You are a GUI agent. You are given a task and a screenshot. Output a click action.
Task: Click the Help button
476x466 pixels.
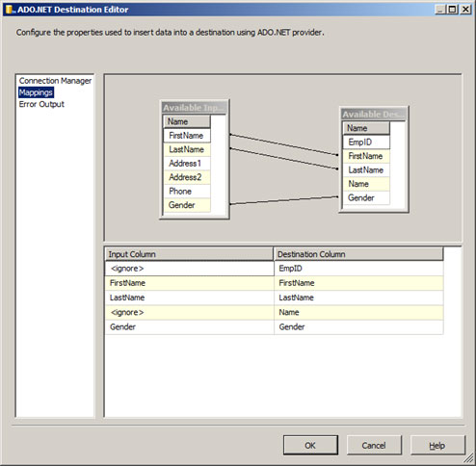coord(437,445)
